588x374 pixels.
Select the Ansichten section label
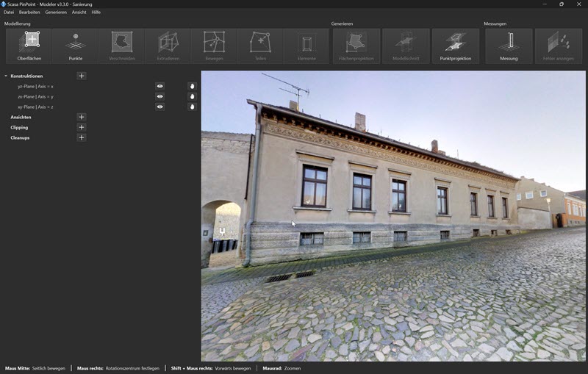pyautogui.click(x=21, y=118)
